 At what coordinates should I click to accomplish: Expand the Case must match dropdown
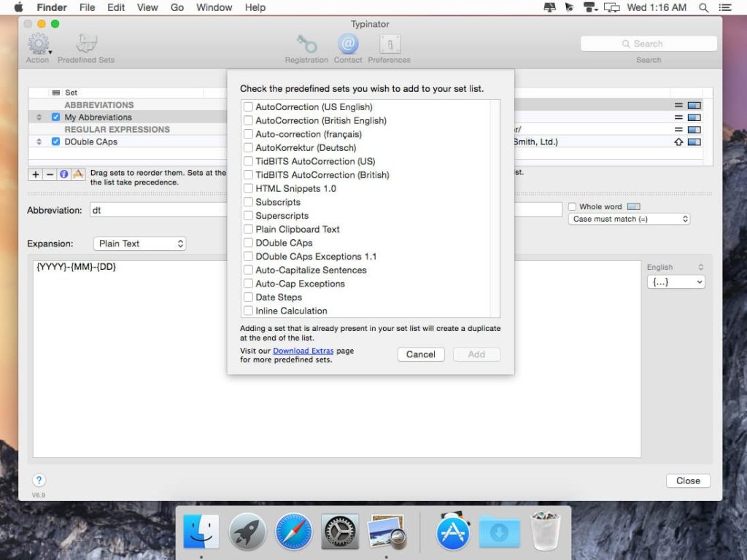629,219
